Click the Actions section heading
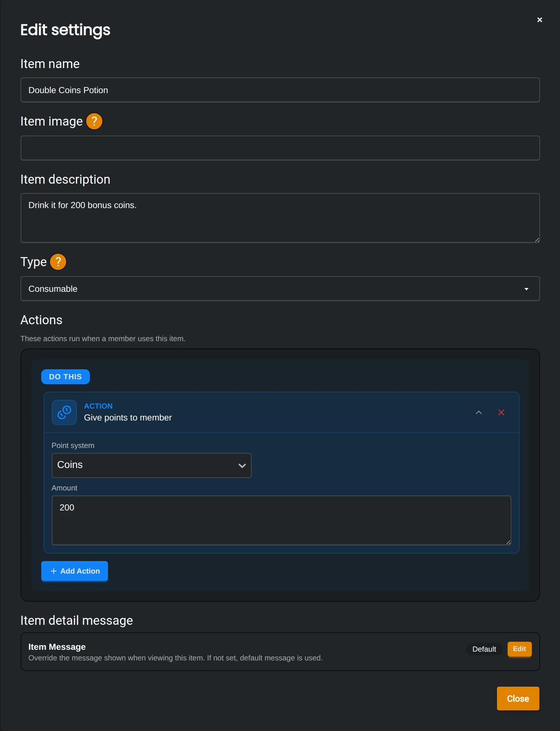The width and height of the screenshot is (560, 731). [41, 320]
